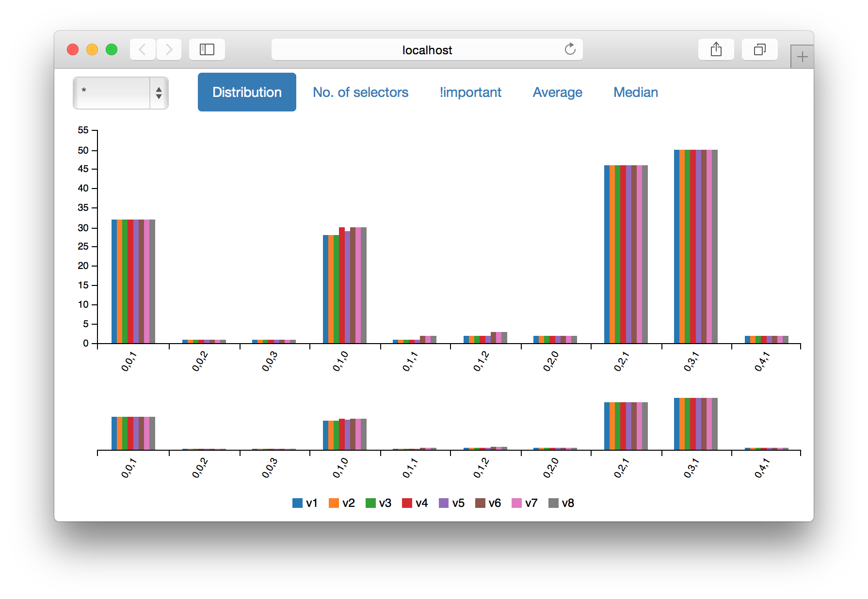This screenshot has height=599, width=868.
Task: Select the Distribution tab
Action: (x=247, y=92)
